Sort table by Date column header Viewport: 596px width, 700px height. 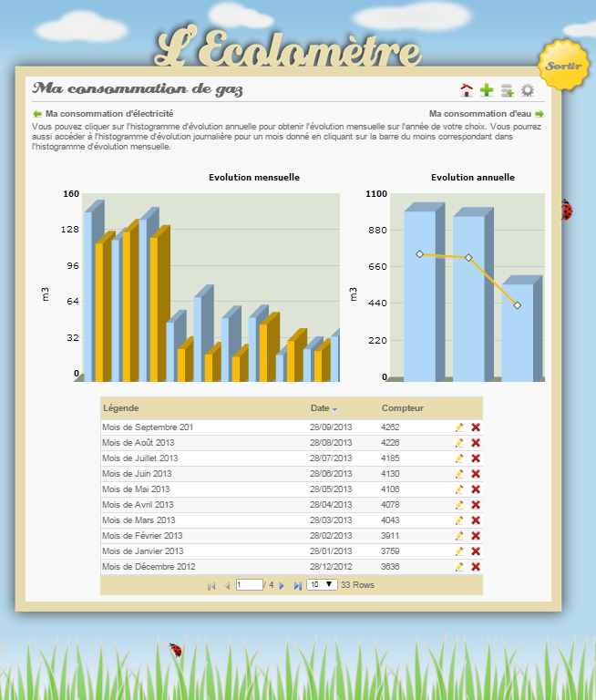pyautogui.click(x=324, y=408)
